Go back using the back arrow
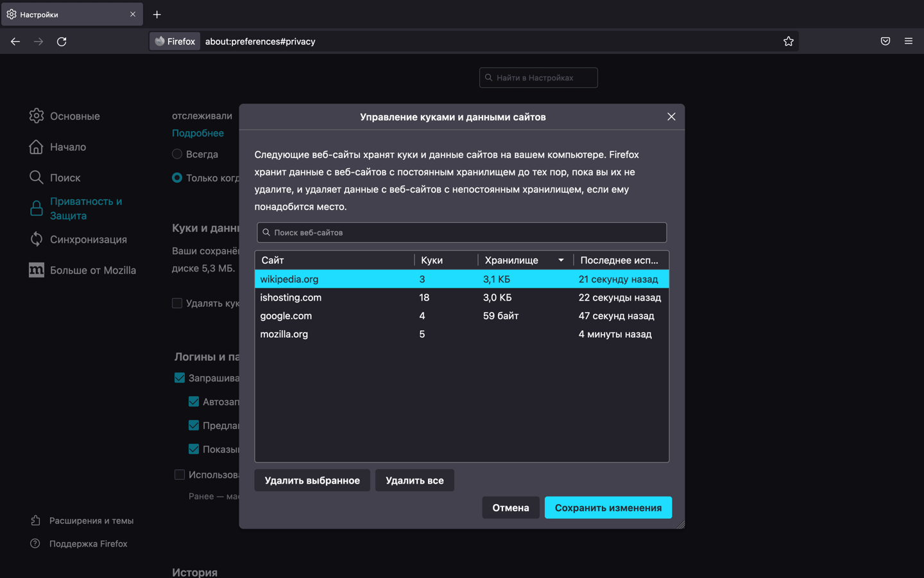Screen dimensions: 924x578 tap(15, 41)
